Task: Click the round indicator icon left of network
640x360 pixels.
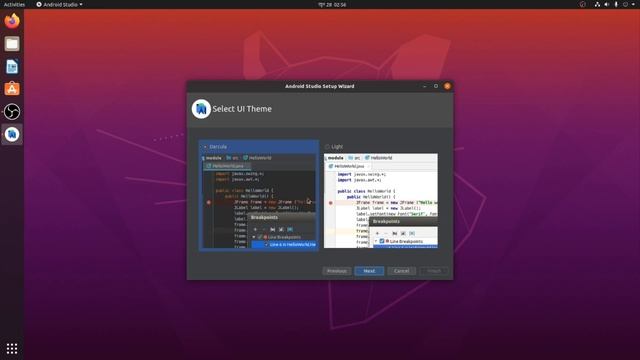Action: click(x=582, y=4)
